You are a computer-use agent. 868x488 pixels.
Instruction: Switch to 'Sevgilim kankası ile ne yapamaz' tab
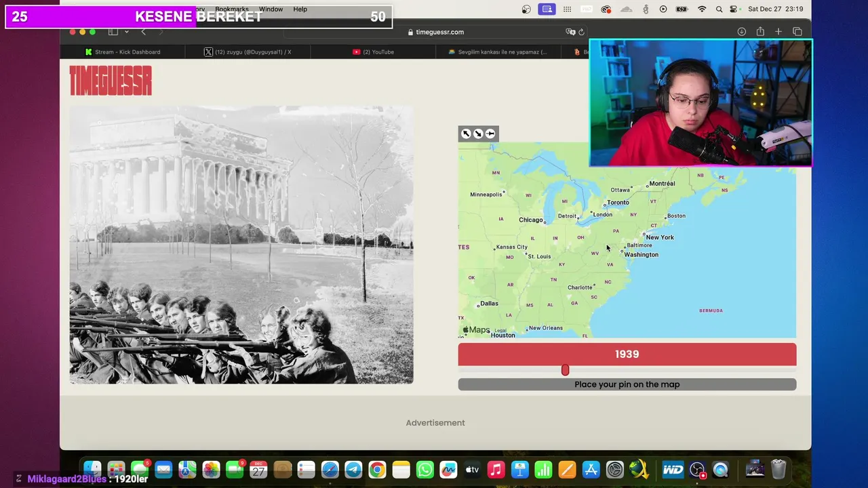(x=498, y=52)
